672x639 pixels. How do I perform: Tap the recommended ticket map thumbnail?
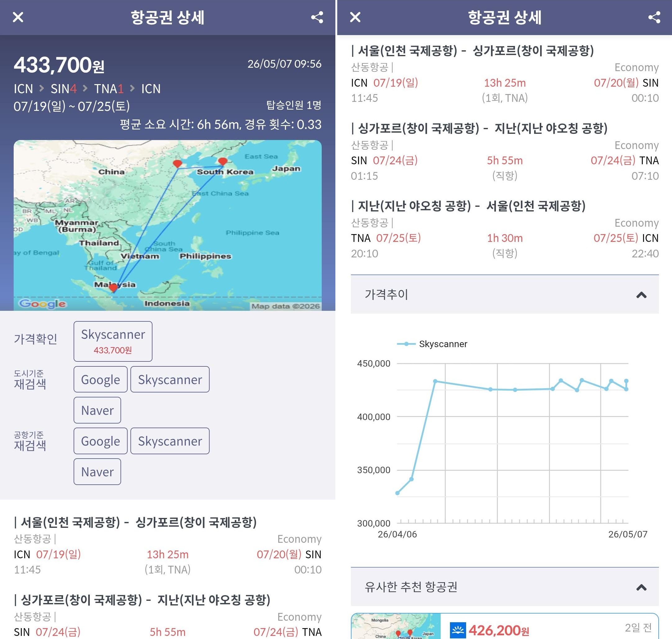(x=396, y=626)
